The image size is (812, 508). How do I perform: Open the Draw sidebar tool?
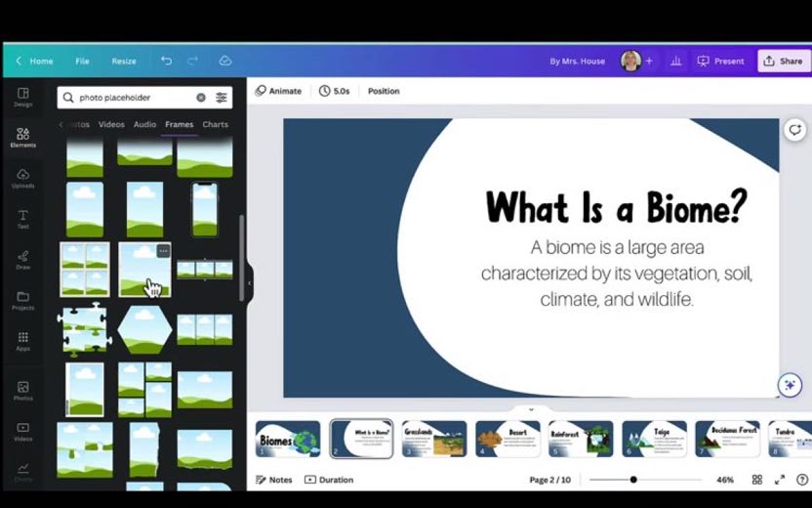tap(22, 260)
